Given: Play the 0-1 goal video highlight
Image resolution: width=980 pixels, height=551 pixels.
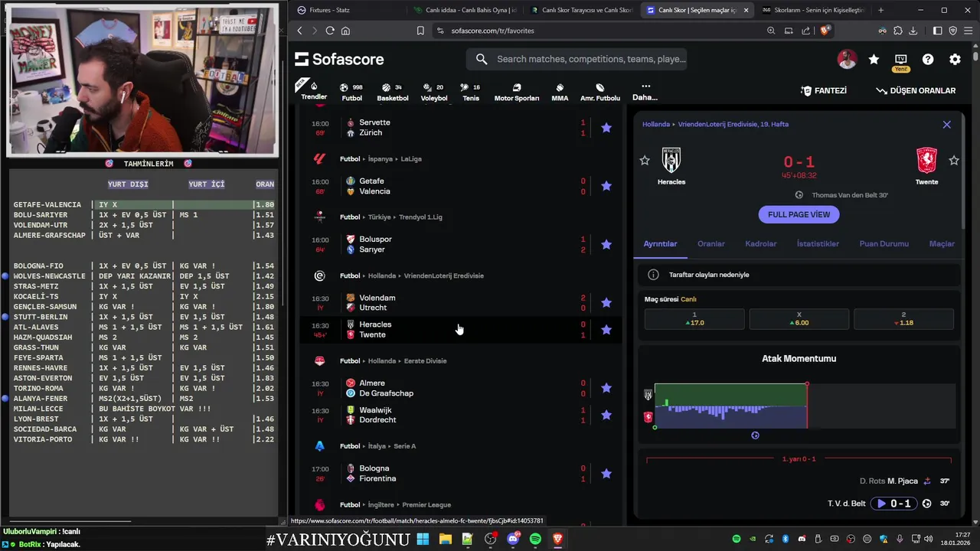Looking at the screenshot, I should point(893,504).
